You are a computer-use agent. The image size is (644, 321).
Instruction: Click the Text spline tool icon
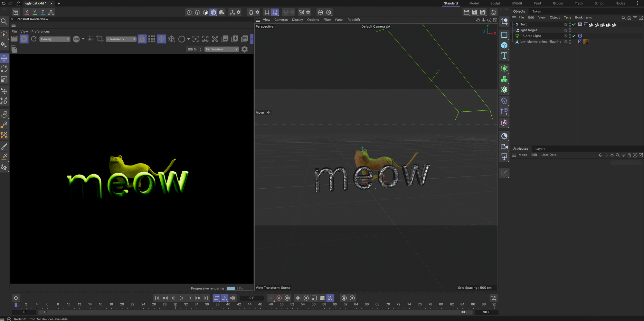tap(504, 56)
